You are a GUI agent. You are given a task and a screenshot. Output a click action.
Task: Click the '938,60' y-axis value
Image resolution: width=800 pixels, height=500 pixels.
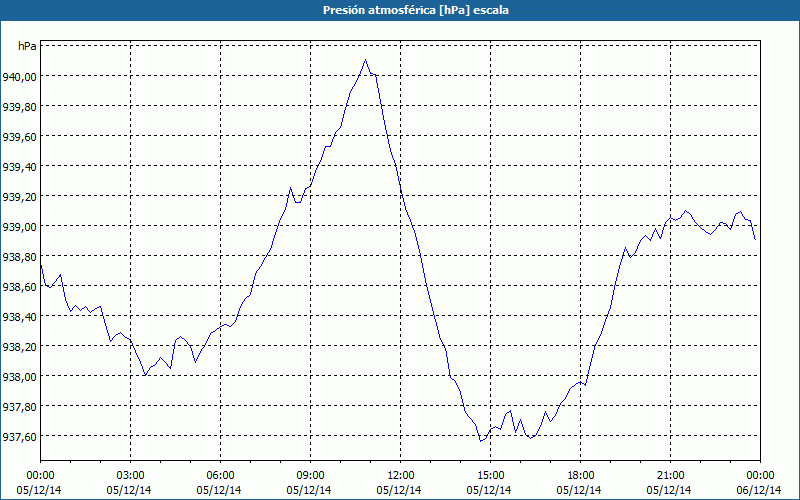(x=19, y=287)
